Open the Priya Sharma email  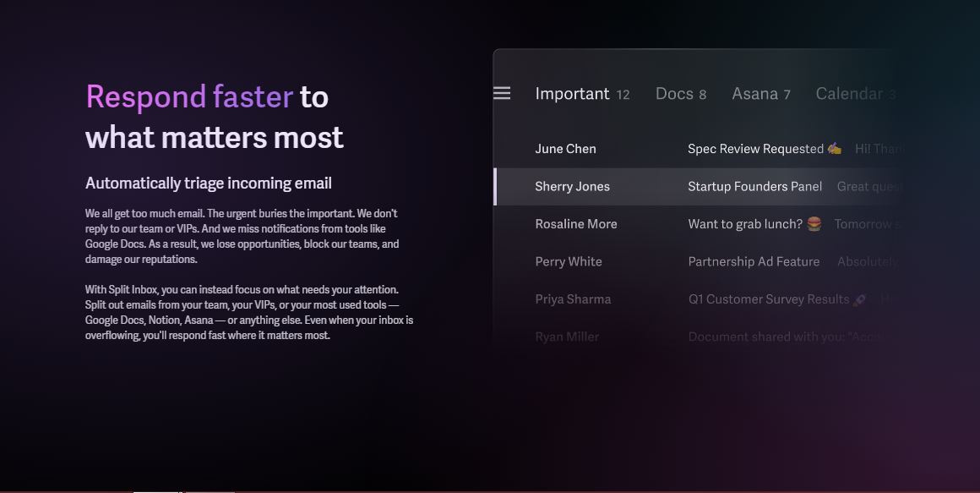coord(699,299)
